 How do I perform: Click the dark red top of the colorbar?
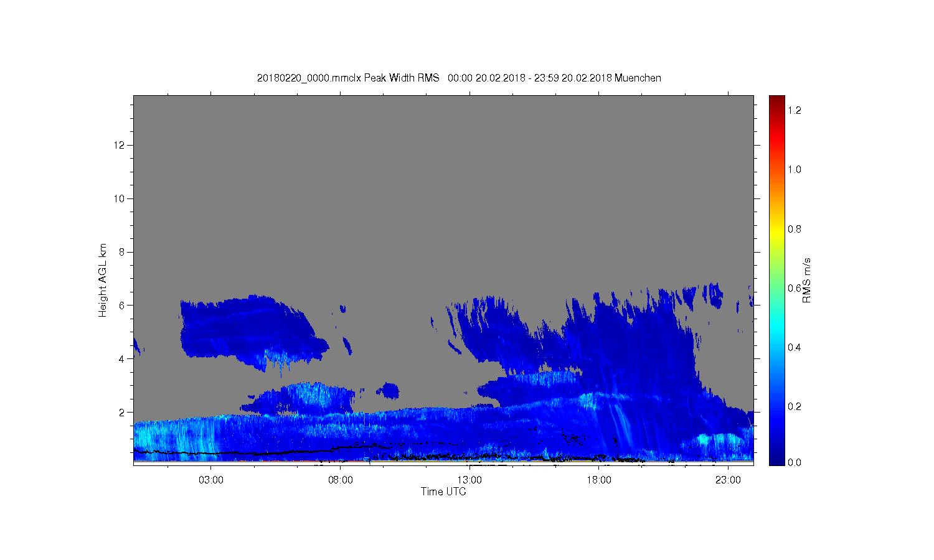(776, 101)
